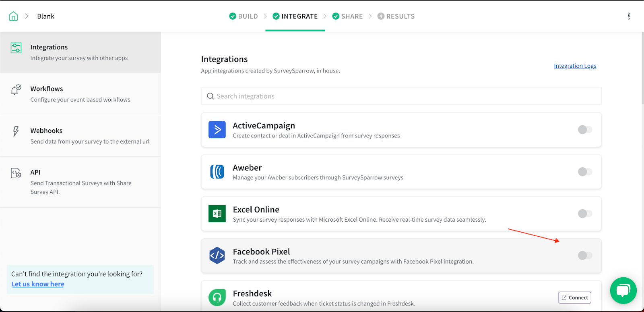644x312 pixels.
Task: Click the Facebook Pixel integration title
Action: pyautogui.click(x=262, y=252)
